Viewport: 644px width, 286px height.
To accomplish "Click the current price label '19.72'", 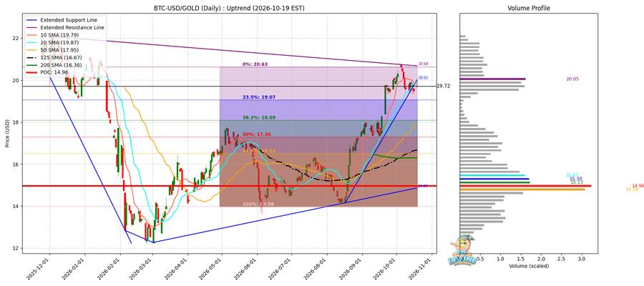I will (x=443, y=87).
